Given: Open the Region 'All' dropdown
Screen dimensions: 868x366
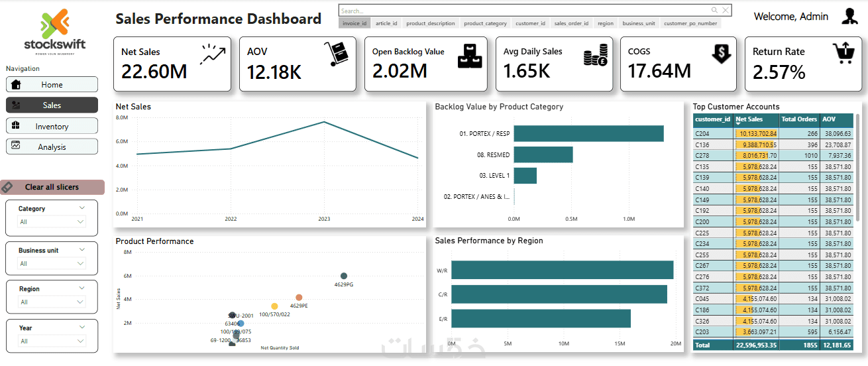Looking at the screenshot, I should (52, 302).
